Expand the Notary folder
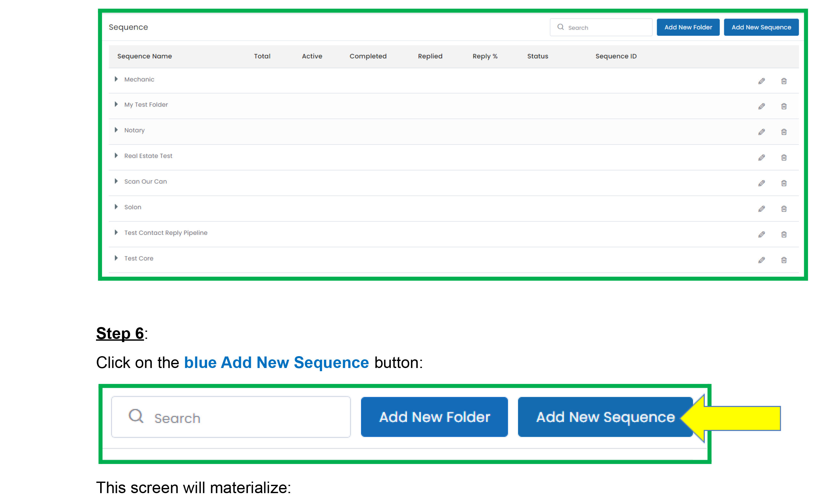Screen dimensions: 816x504 point(116,130)
